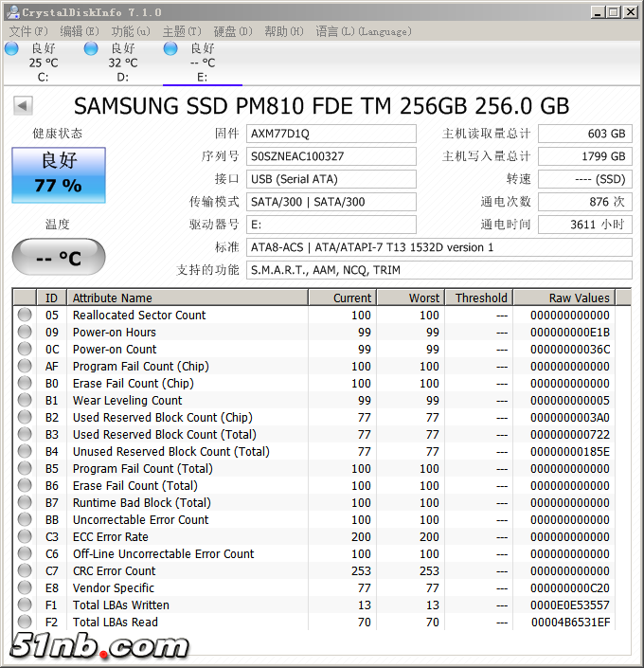Open the 功能(u) menu

(131, 31)
